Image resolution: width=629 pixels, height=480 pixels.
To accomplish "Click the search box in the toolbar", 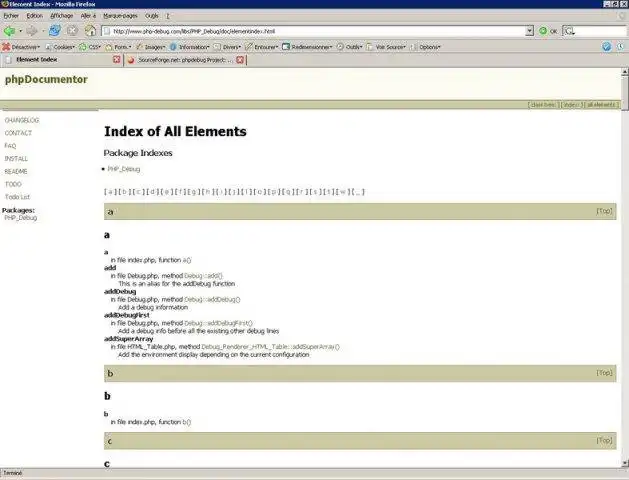I will coord(595,31).
